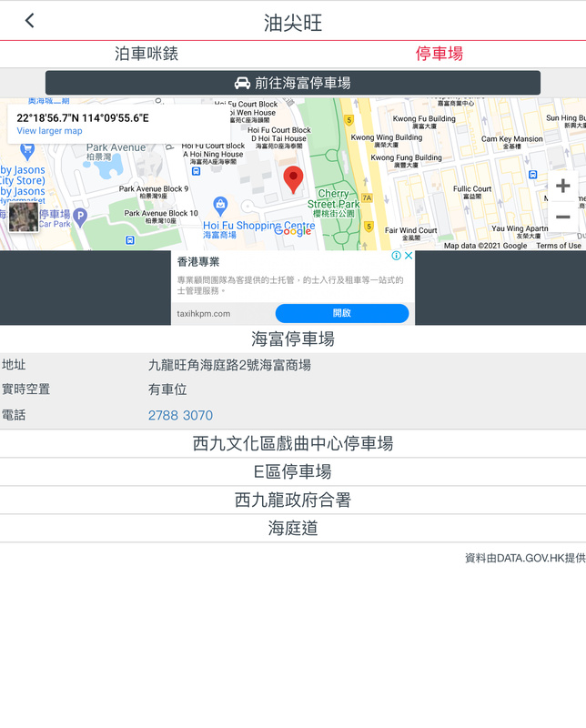Expand the 西九龍政府合署 entry
Image resolution: width=586 pixels, height=728 pixels.
point(292,500)
